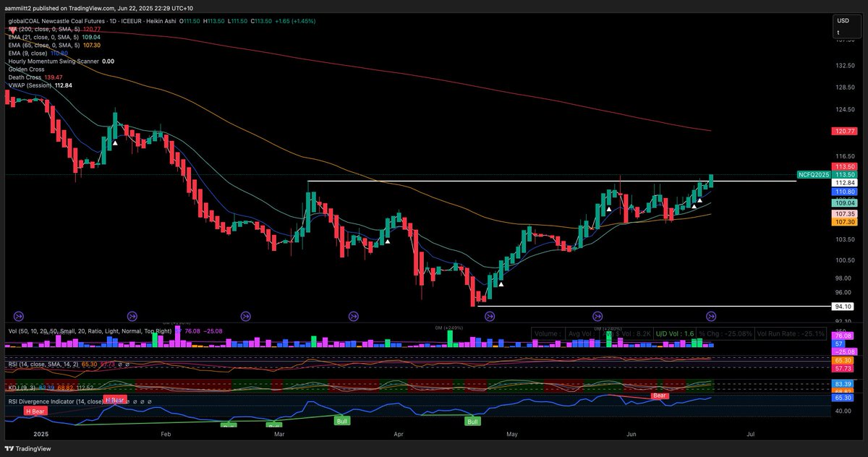The width and height of the screenshot is (868, 457).
Task: Select white triangle signal under late-April candles
Action: [x=501, y=284]
